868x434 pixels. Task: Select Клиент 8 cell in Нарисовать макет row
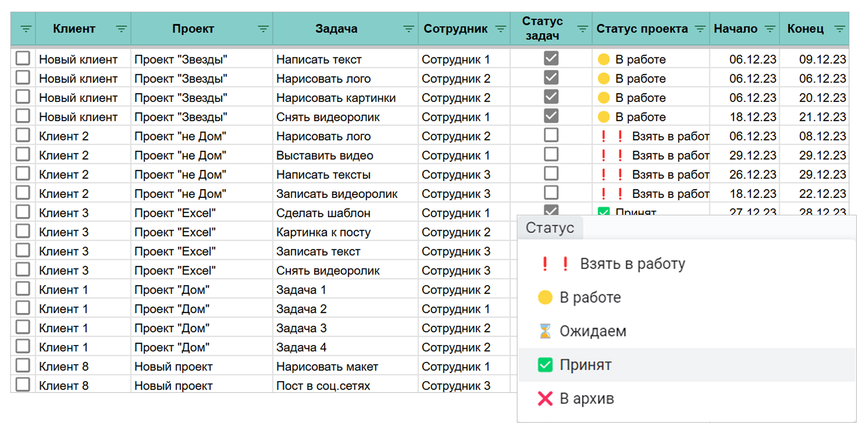pos(83,367)
